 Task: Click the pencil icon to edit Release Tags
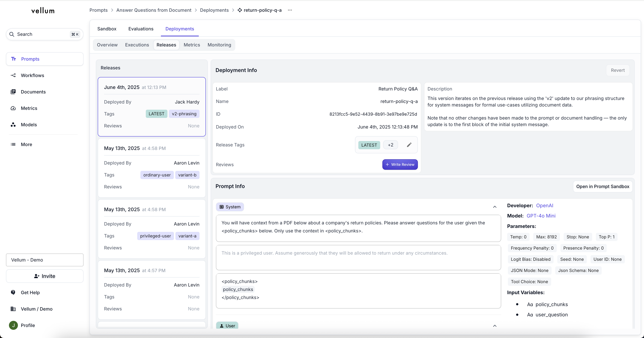pyautogui.click(x=409, y=145)
